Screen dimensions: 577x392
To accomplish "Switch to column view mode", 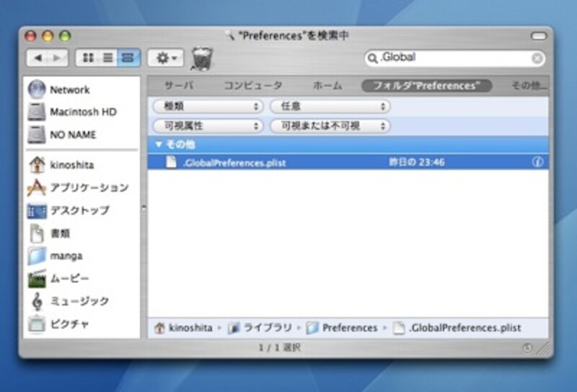I will [128, 58].
